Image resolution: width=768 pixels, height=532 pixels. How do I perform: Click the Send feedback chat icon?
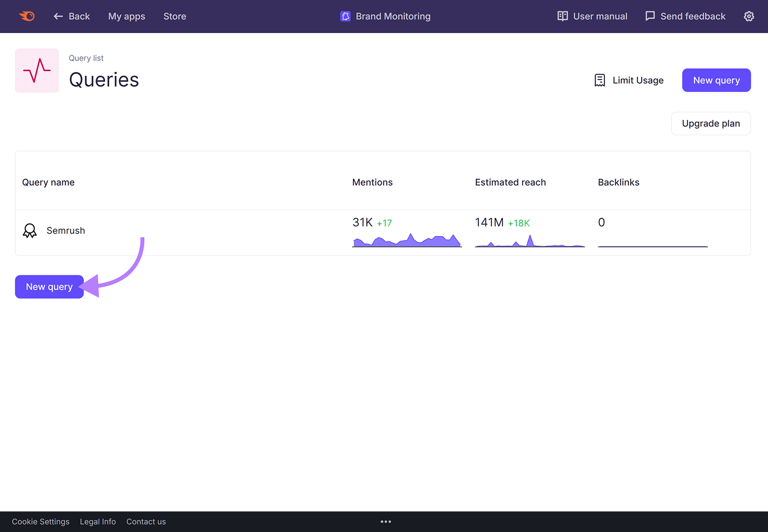coord(649,16)
